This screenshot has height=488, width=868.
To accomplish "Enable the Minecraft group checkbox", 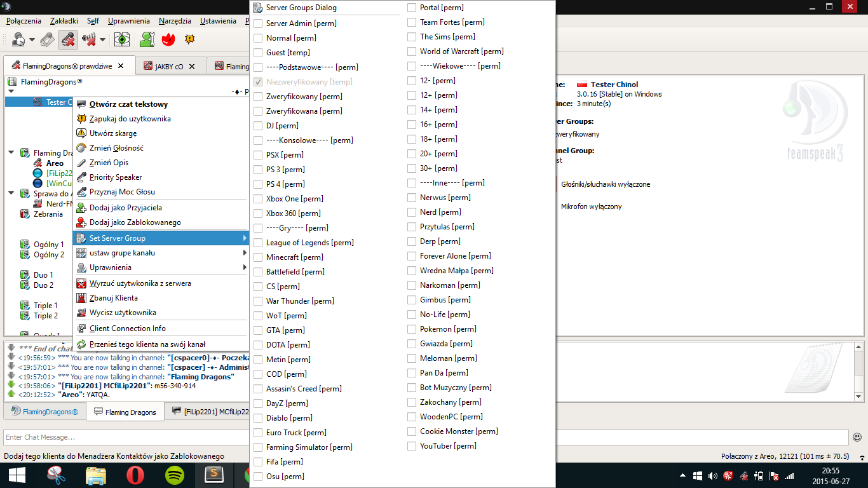I will point(258,257).
